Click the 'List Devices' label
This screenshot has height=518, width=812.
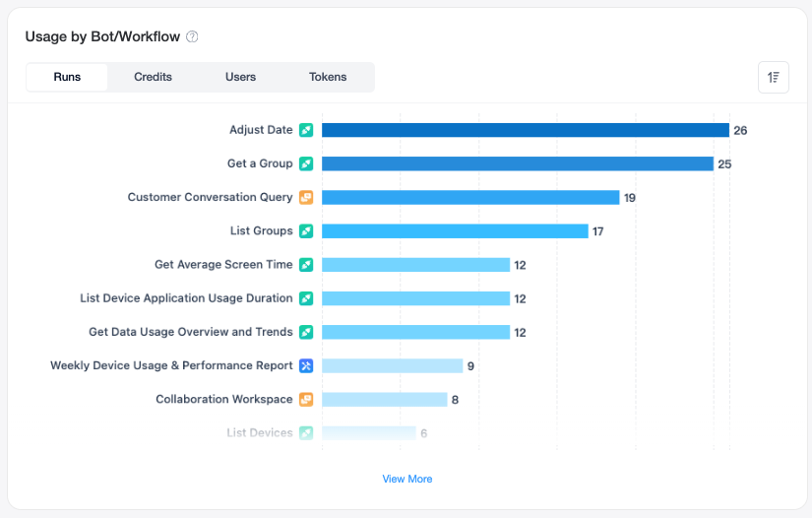click(260, 433)
